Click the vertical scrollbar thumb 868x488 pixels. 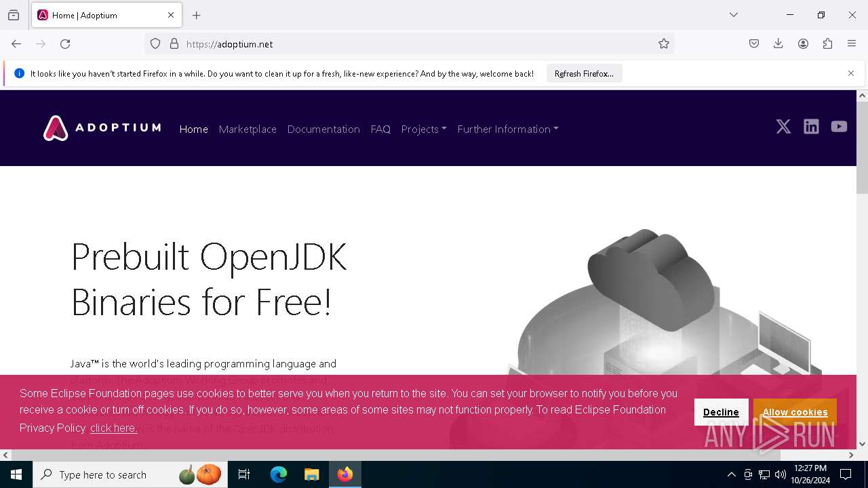click(x=862, y=148)
